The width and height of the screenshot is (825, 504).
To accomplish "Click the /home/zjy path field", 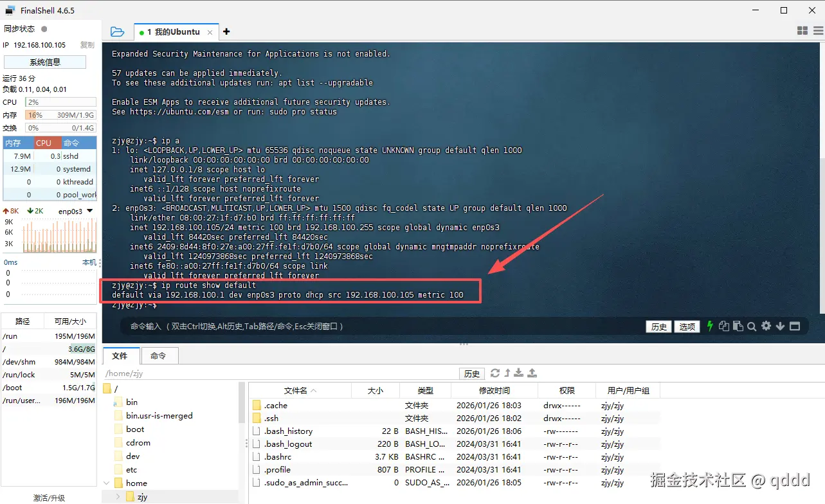I will 280,373.
